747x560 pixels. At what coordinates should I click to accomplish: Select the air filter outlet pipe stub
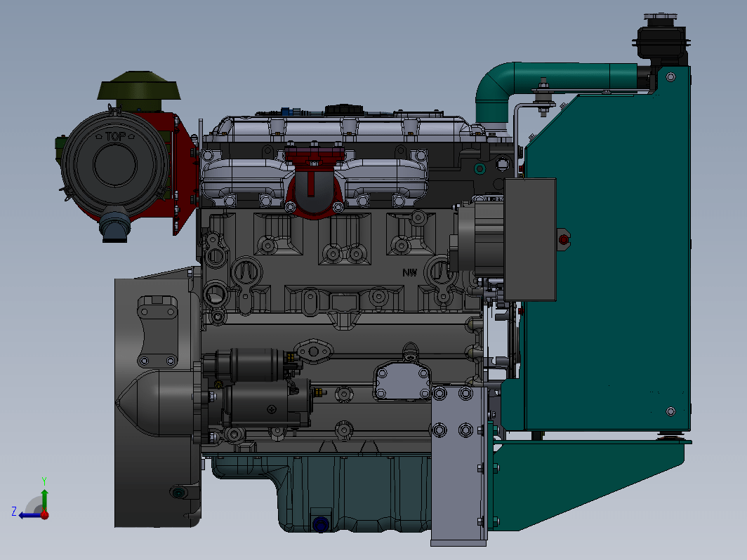tap(115, 226)
